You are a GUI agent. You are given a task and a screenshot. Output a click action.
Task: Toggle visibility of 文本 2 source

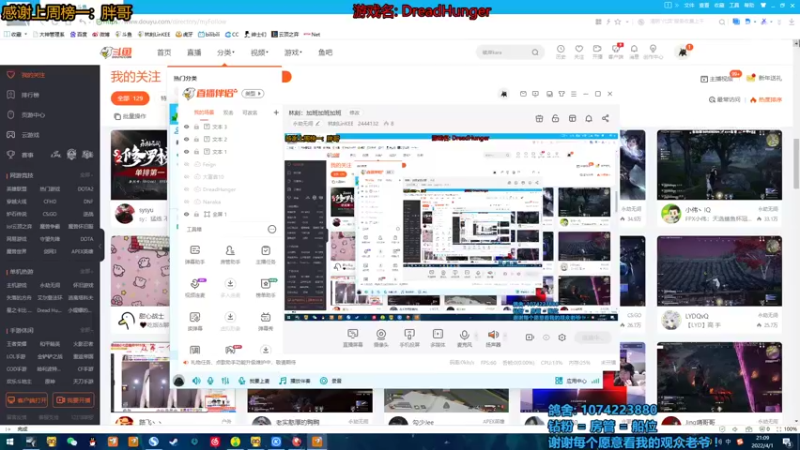(187, 139)
